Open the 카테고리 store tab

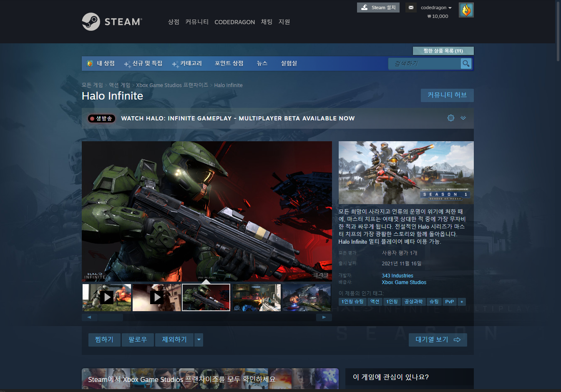point(187,63)
